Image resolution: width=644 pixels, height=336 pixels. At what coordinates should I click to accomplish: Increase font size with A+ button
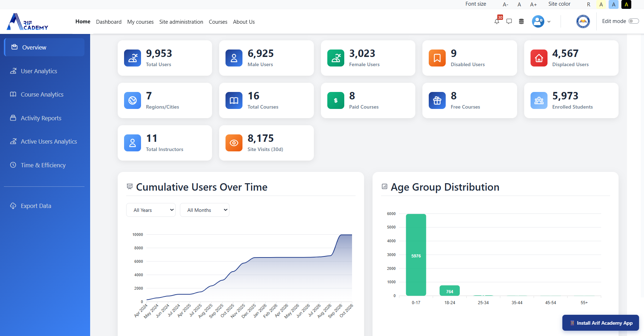533,5
